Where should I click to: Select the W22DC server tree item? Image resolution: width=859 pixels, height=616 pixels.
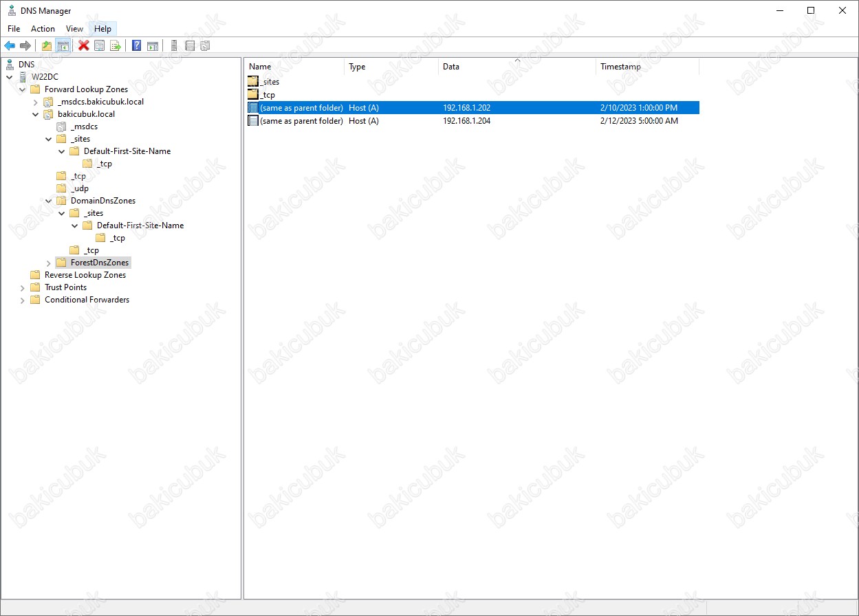[45, 77]
